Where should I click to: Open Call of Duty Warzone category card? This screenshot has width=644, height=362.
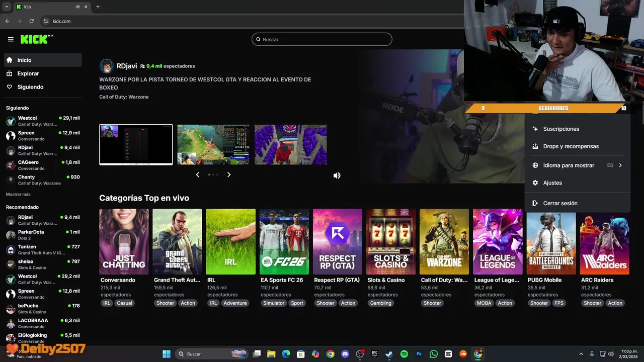tap(444, 242)
